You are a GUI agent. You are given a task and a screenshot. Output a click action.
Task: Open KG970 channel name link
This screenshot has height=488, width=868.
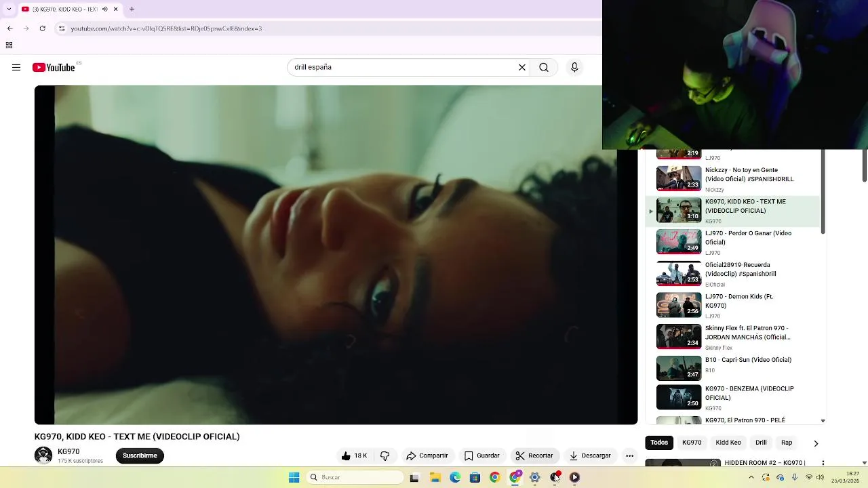pyautogui.click(x=68, y=451)
